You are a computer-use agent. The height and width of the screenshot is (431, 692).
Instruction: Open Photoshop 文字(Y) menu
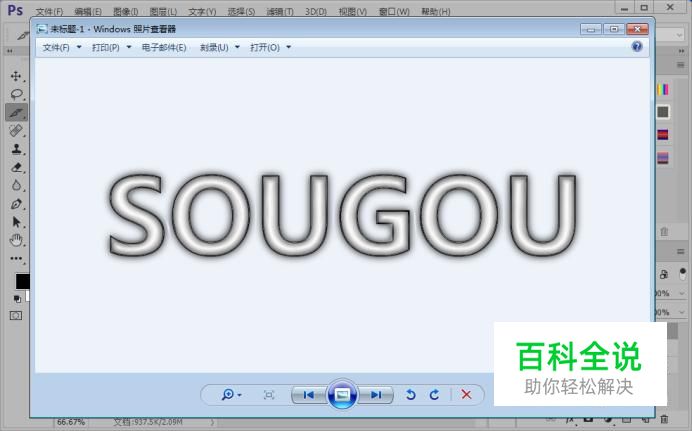click(202, 11)
